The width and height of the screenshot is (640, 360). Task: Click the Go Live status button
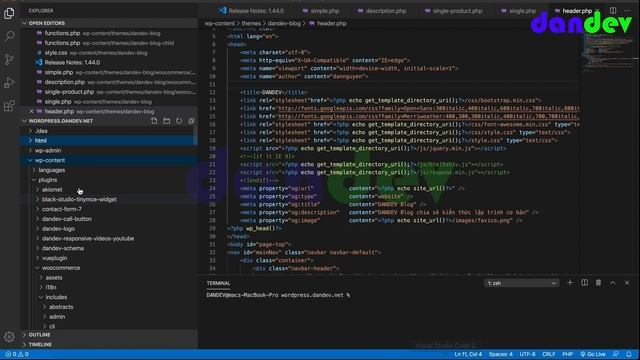click(593, 354)
